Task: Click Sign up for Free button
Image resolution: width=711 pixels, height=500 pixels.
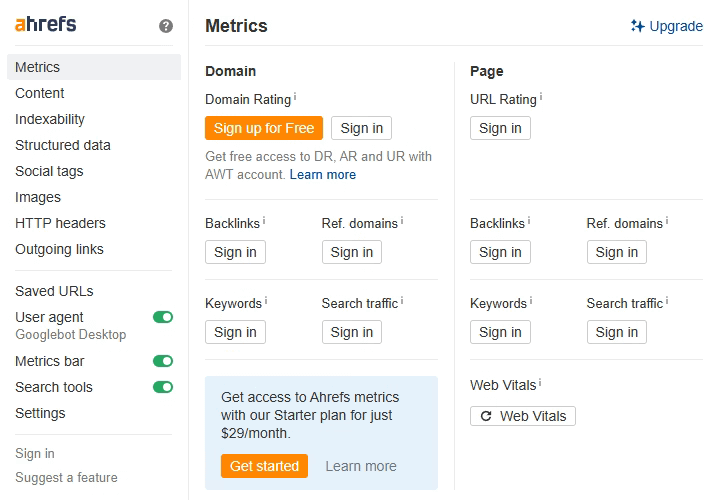Action: click(x=264, y=128)
